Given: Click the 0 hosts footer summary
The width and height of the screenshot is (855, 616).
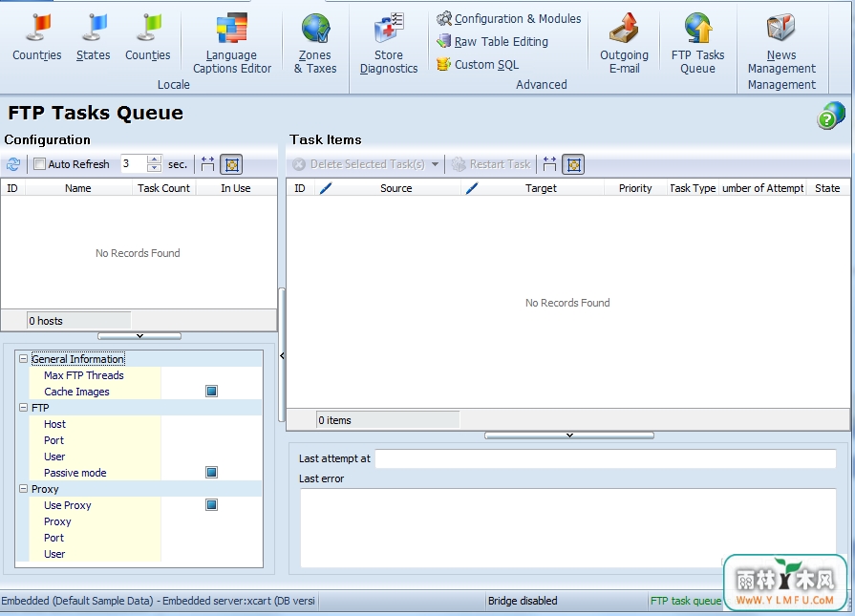Looking at the screenshot, I should pyautogui.click(x=79, y=321).
